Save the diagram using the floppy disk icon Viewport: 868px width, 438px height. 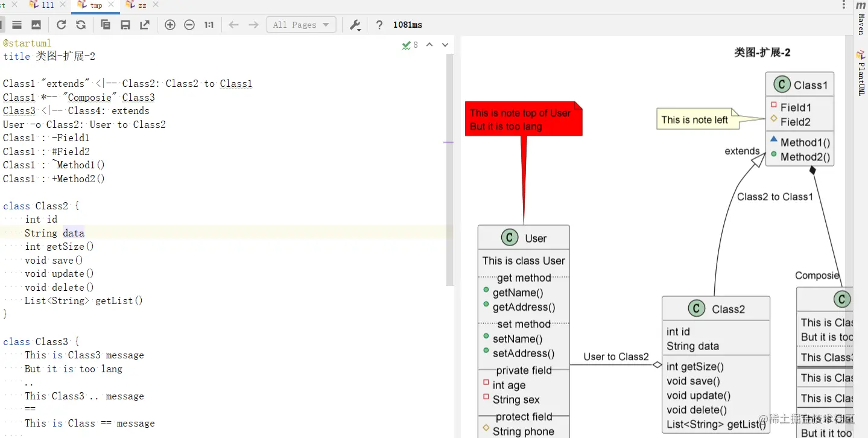(x=125, y=25)
